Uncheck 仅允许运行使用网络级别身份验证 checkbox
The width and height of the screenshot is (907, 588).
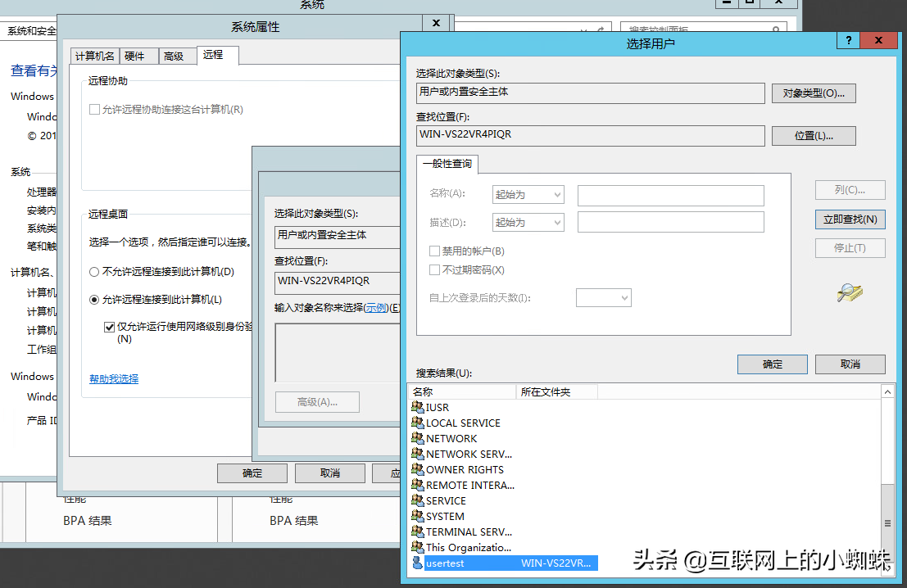(109, 328)
